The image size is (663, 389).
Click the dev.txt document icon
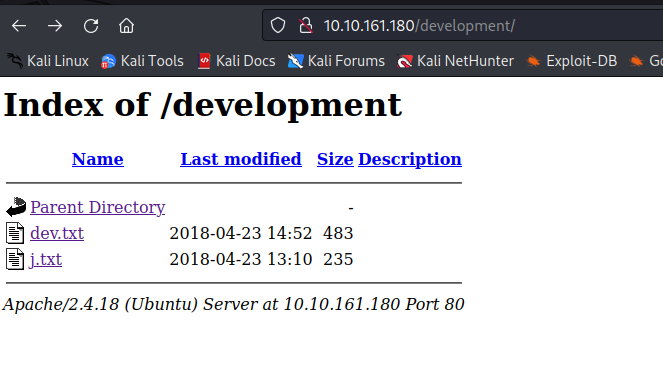pyautogui.click(x=15, y=233)
